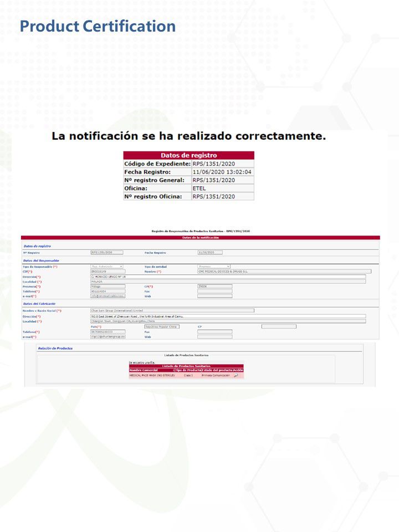Screen dimensions: 399x532
Task: Select the Nº Registro input field
Action: [107, 253]
